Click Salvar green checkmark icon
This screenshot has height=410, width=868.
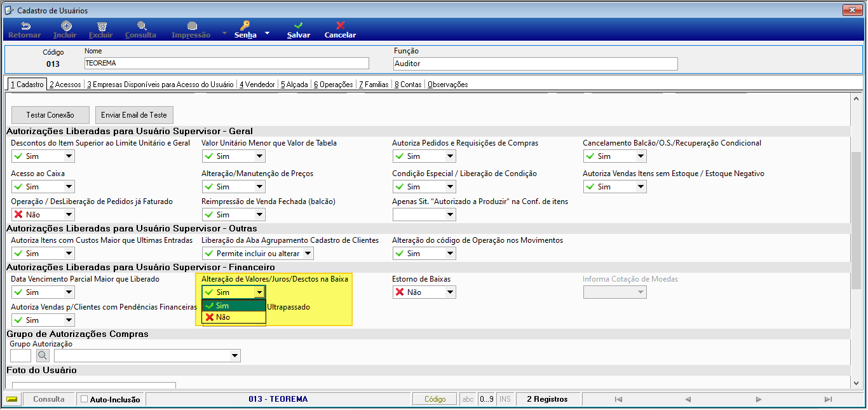[299, 26]
